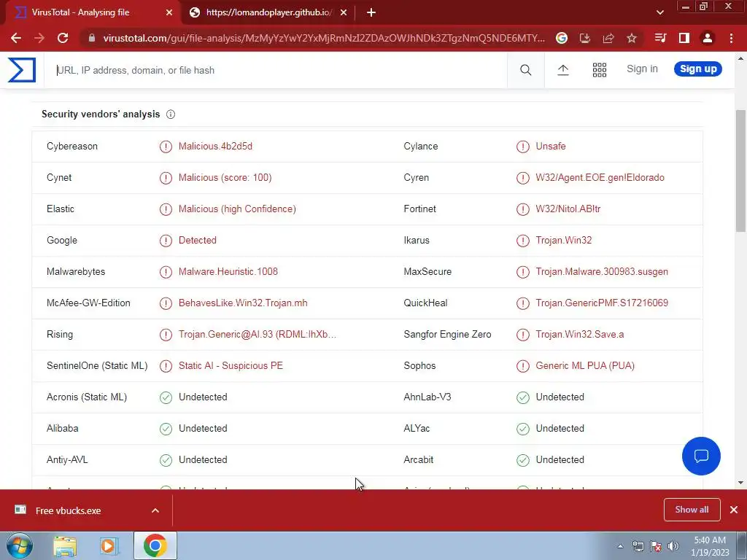Open the Chrome profile avatar icon
Viewport: 747px width, 560px height.
coord(708,38)
